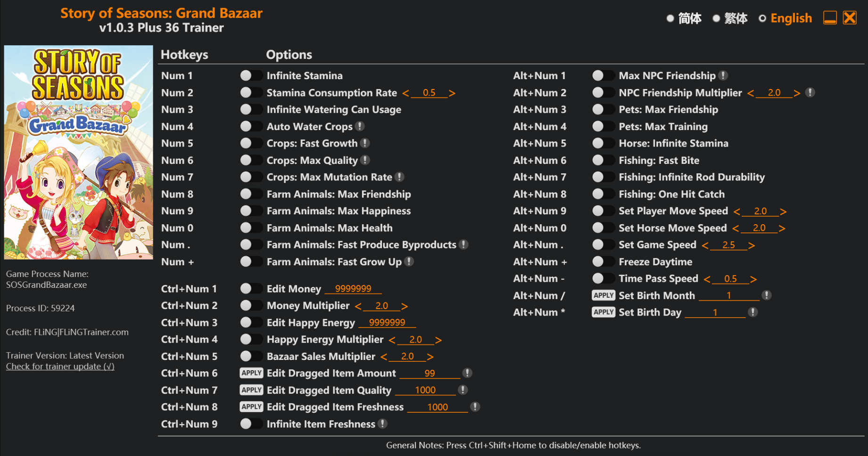Toggle Freeze Daytime on
The width and height of the screenshot is (868, 456).
603,261
